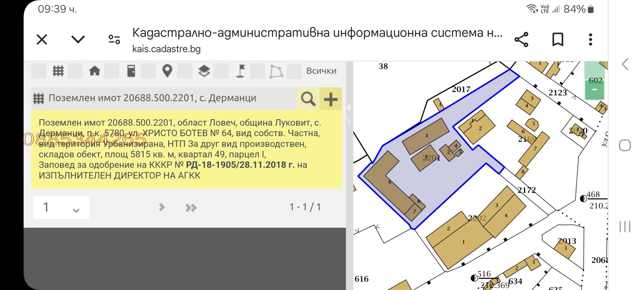Choose the Всички filter option

coord(321,71)
